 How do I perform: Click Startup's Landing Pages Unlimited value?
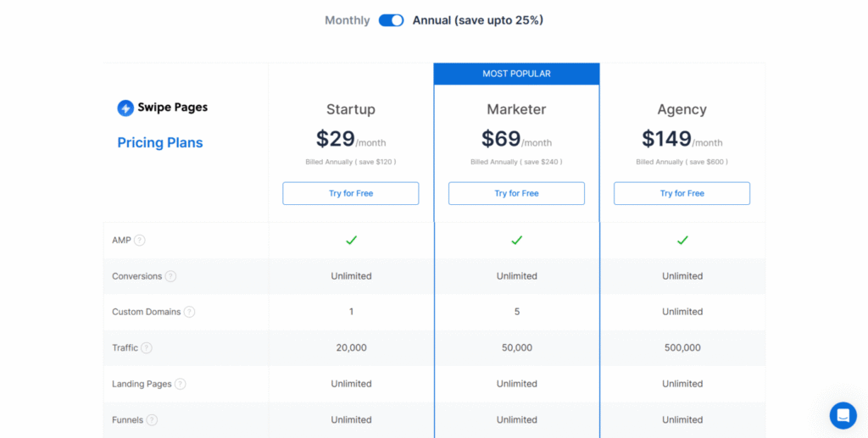(x=351, y=384)
